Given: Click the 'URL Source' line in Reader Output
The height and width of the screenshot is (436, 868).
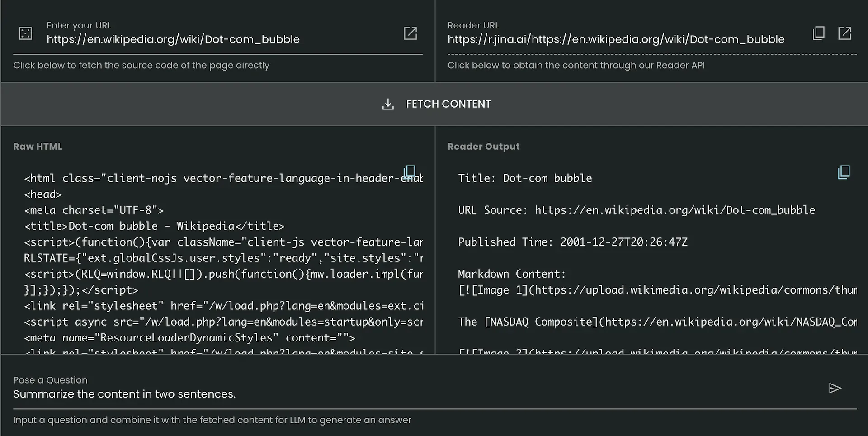Looking at the screenshot, I should tap(637, 210).
